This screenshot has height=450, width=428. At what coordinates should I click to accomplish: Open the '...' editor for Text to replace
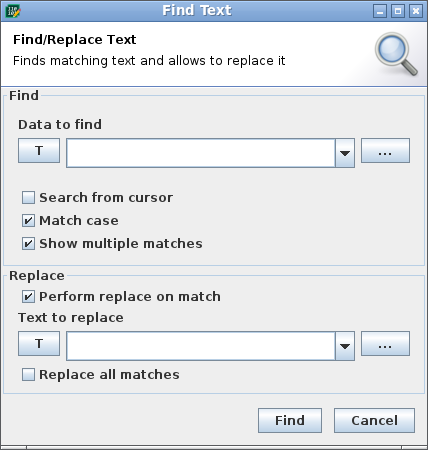pos(385,343)
